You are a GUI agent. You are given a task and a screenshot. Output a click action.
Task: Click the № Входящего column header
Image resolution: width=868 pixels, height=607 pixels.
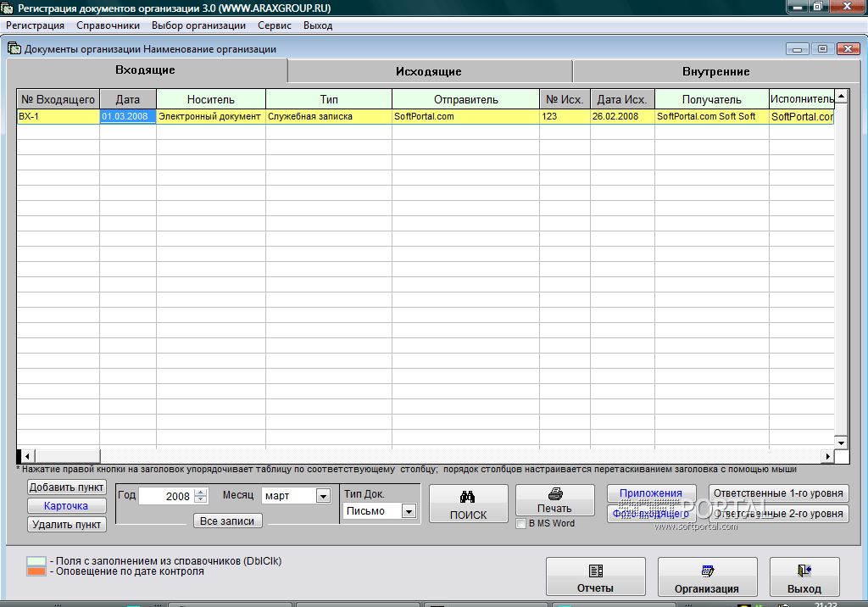58,100
